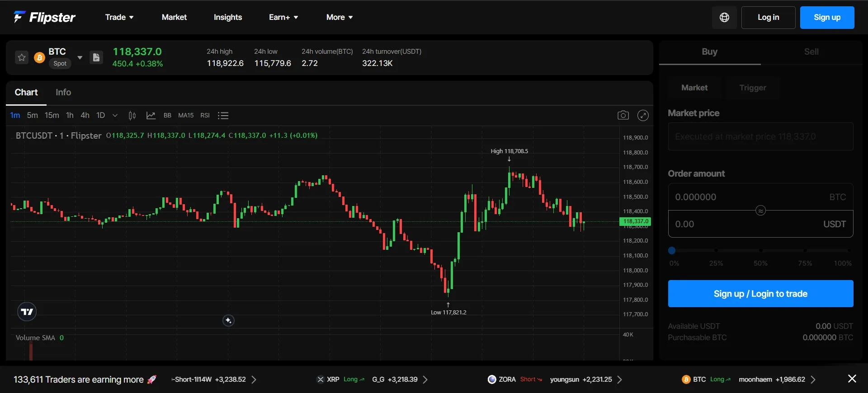The width and height of the screenshot is (868, 393).
Task: Click the sparkle icon on the chart
Action: click(228, 321)
